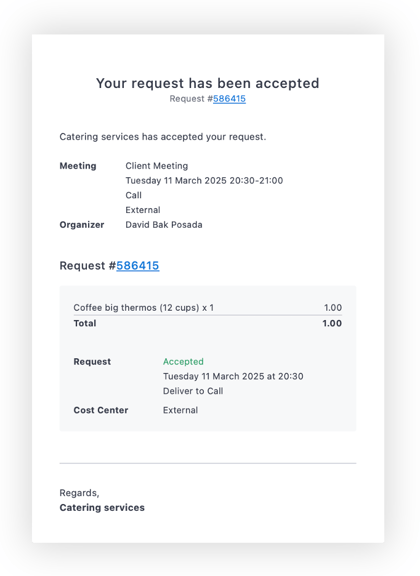Viewport: 420px width, 576px height.
Task: Click the Cost Center label
Action: (x=101, y=410)
